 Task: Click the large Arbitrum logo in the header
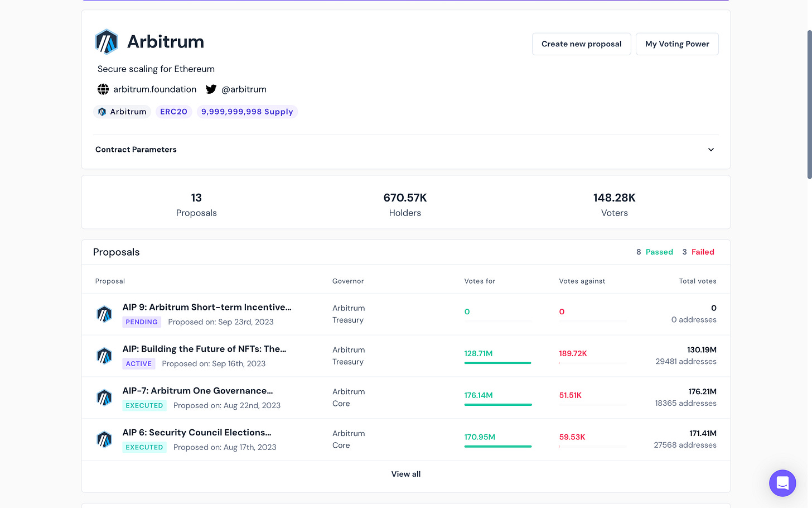click(x=107, y=42)
